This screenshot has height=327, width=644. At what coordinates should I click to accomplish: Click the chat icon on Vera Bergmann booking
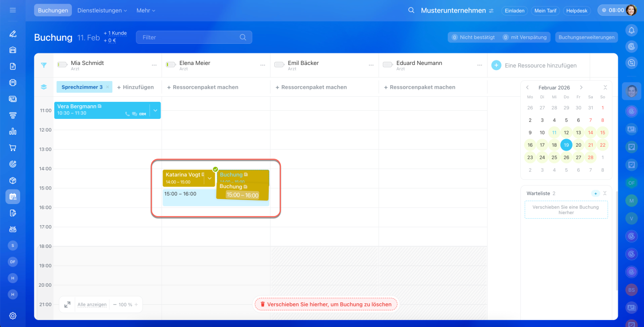click(134, 114)
